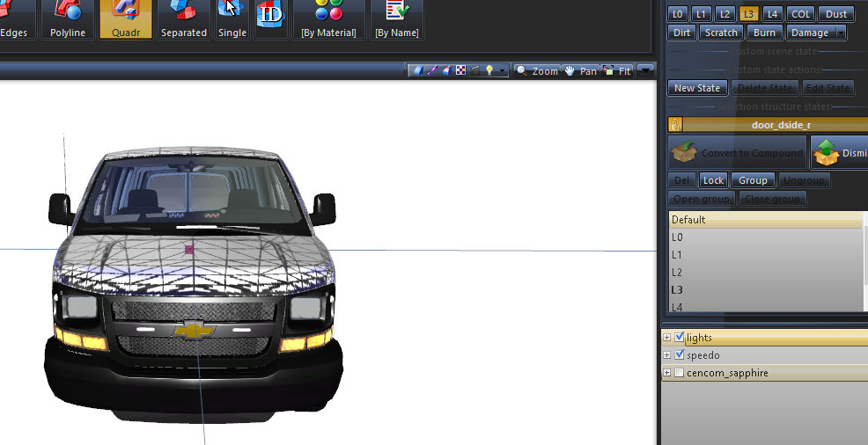
Task: Convert selection to Compound
Action: point(737,152)
